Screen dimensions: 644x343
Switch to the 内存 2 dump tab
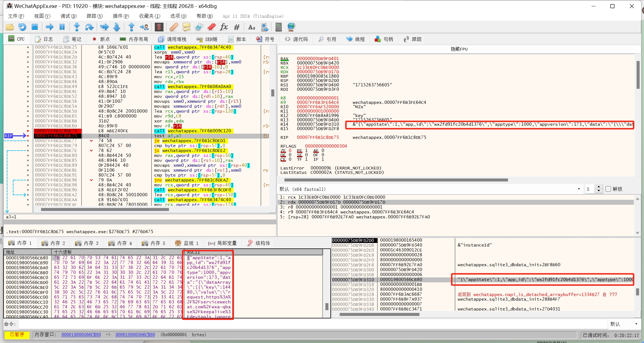coord(53,243)
